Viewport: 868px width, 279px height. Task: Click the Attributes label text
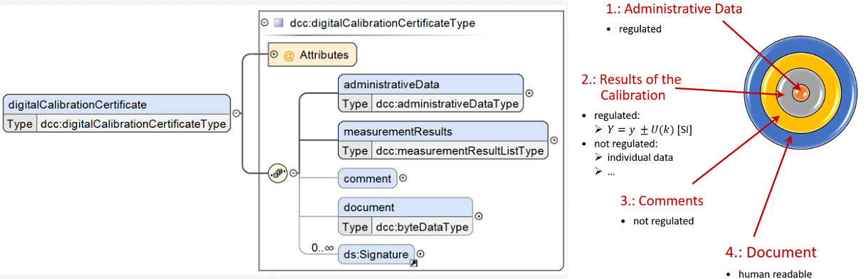(x=324, y=55)
